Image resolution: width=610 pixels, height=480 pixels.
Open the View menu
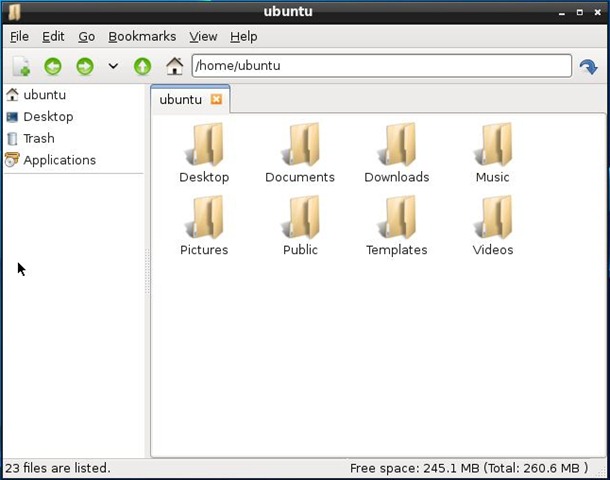pyautogui.click(x=203, y=37)
